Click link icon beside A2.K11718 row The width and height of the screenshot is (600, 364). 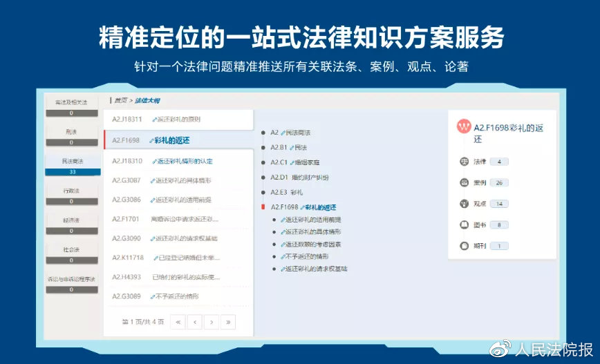click(x=156, y=258)
